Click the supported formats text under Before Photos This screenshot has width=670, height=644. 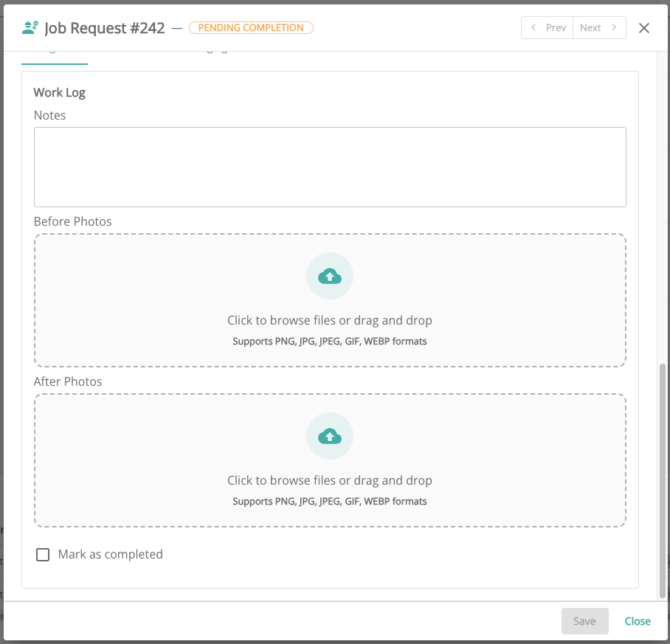point(330,342)
